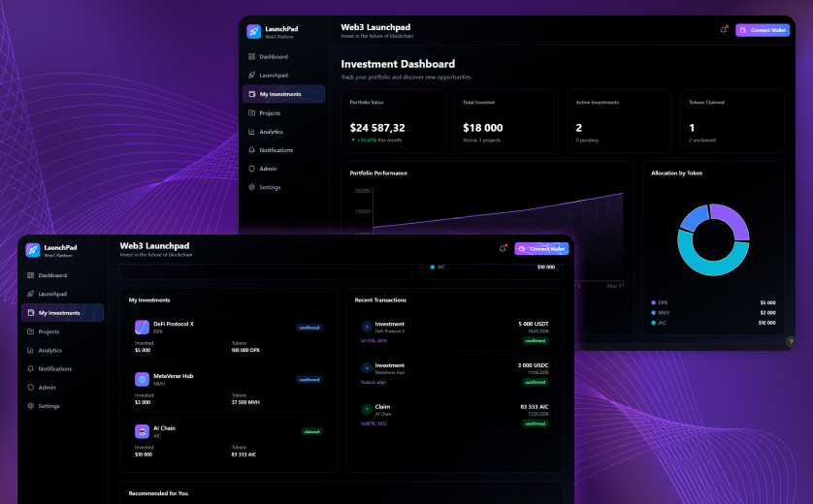Open the 0x1234...5678 transaction hash link
813x504 pixels.
(374, 340)
